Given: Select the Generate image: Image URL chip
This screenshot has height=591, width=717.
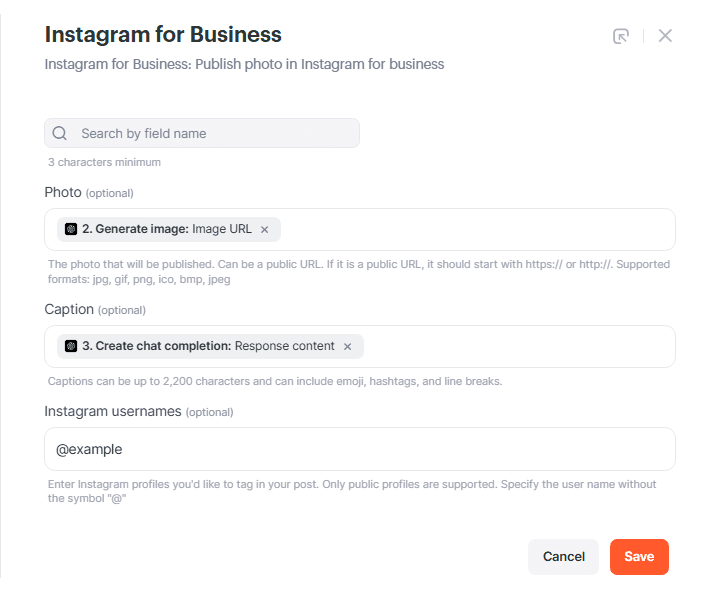Looking at the screenshot, I should [x=169, y=229].
